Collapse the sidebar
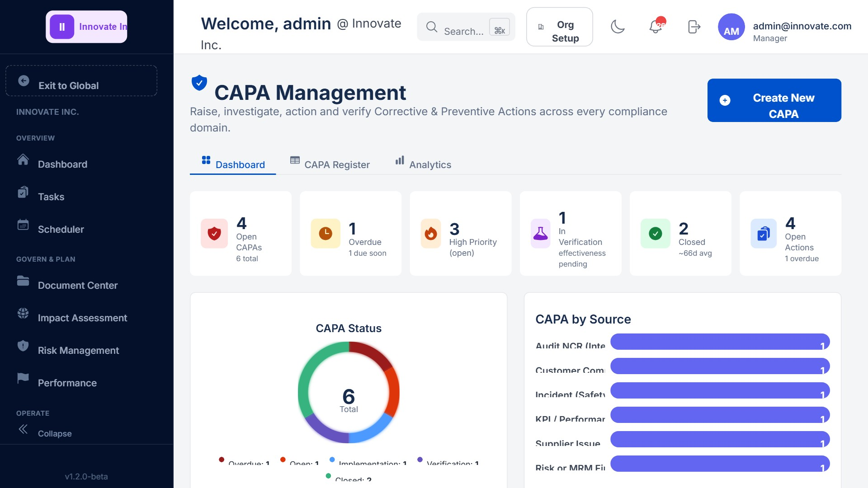Viewport: 868px width, 488px height. 45,432
